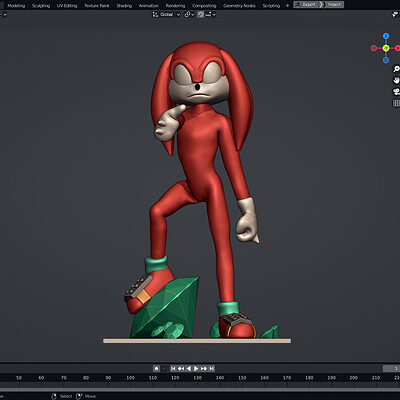Click the blue Z axis gizmo handle
The width and height of the screenshot is (400, 400).
386,36
